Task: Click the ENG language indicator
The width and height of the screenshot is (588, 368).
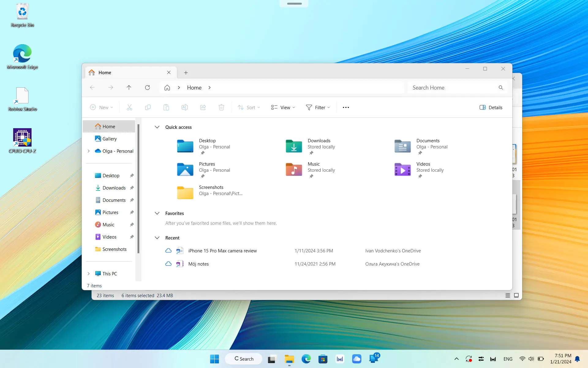Action: 508,359
